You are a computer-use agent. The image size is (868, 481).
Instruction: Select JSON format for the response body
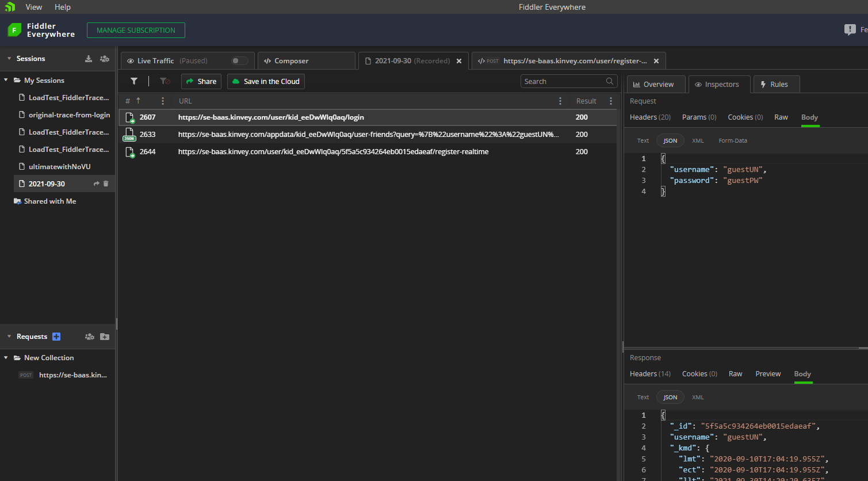[x=670, y=397]
